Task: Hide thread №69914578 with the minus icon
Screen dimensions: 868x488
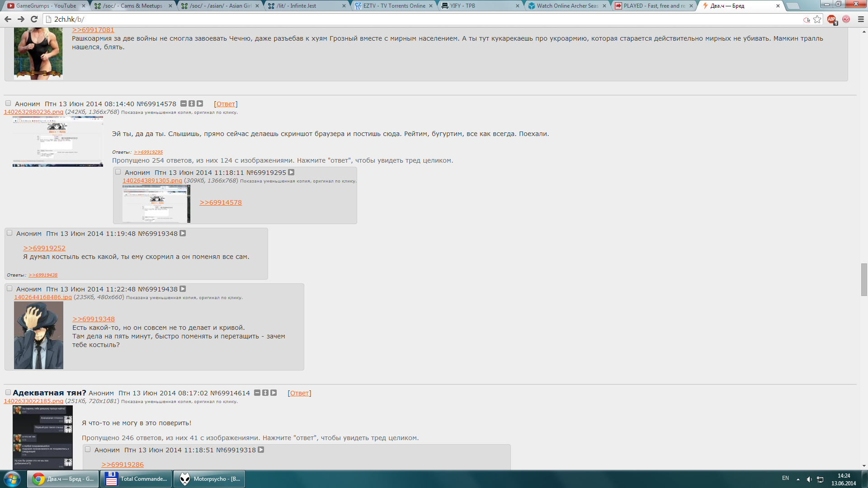Action: [184, 103]
